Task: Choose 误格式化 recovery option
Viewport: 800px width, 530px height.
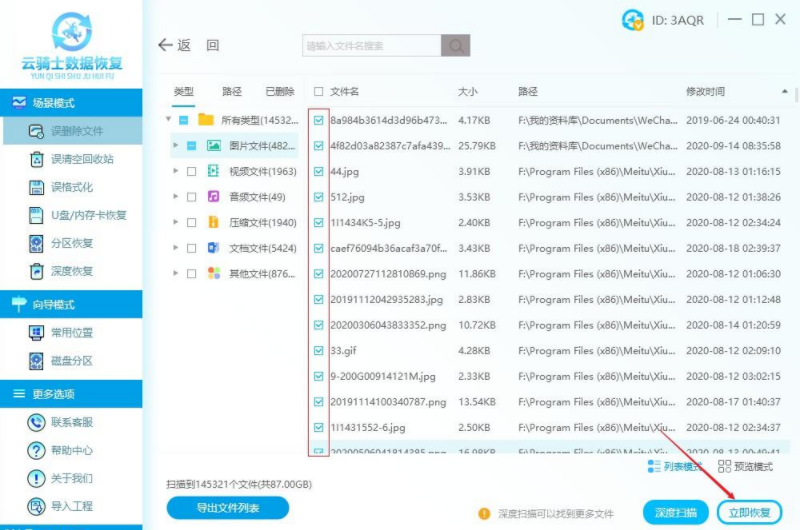Action: pos(72,187)
